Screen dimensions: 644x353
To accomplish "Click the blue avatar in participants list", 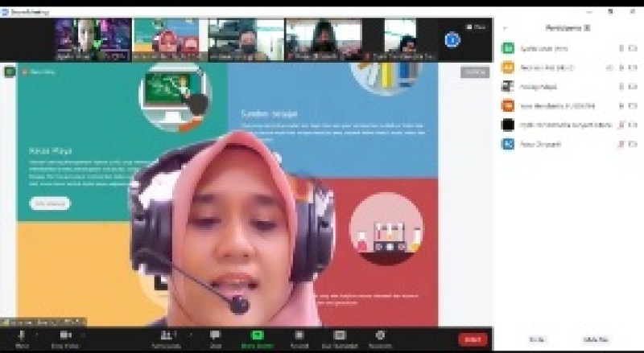I will pos(508,144).
